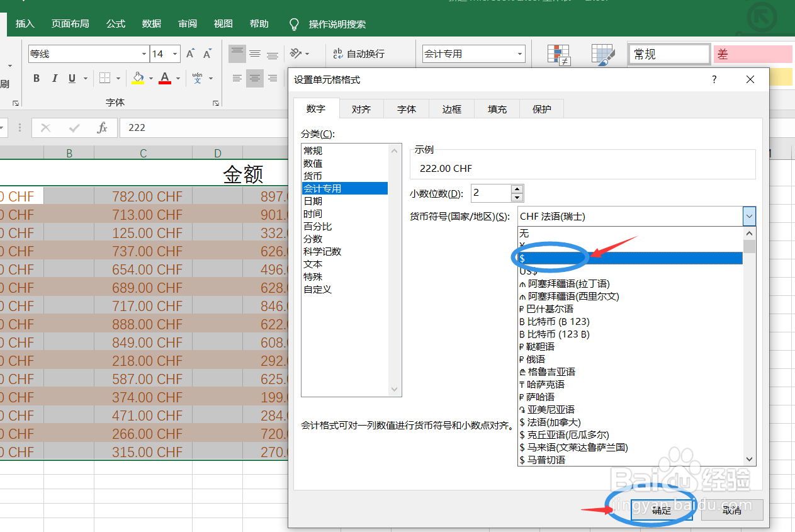The width and height of the screenshot is (795, 532).
Task: Click the 取消 button
Action: tap(731, 511)
